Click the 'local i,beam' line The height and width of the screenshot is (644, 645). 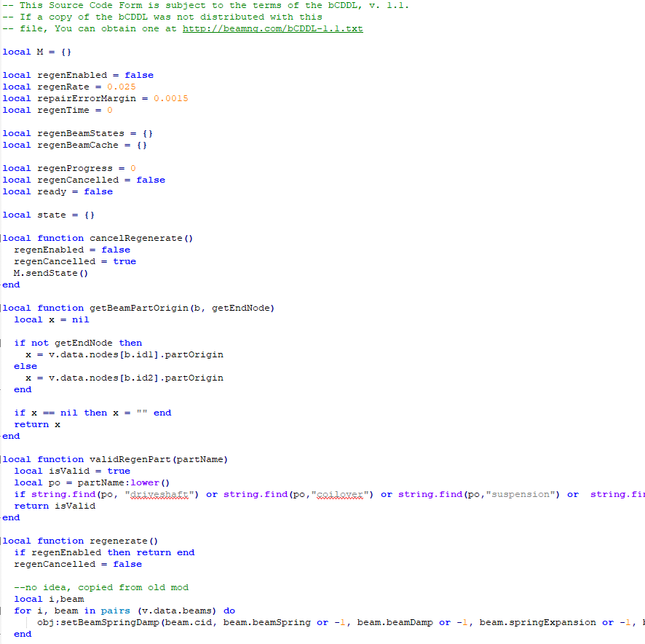(x=49, y=600)
